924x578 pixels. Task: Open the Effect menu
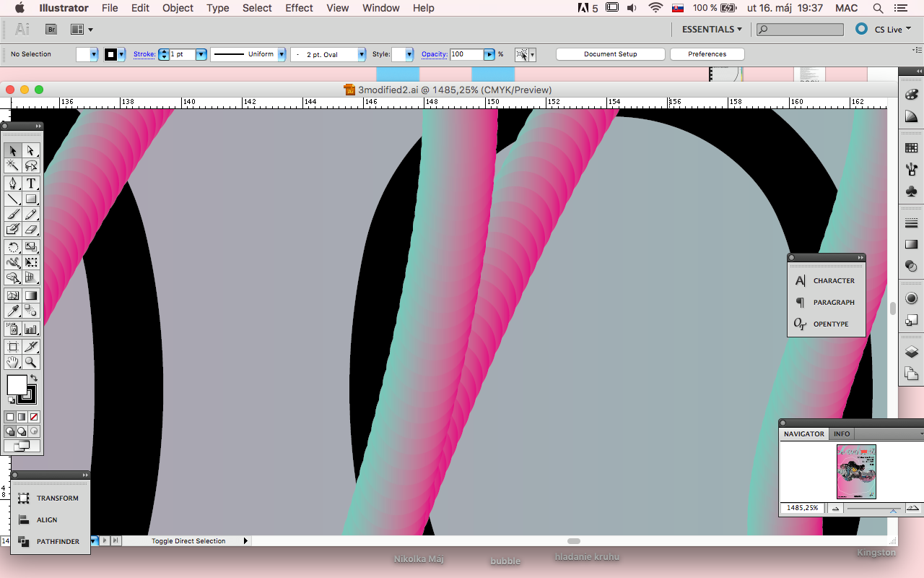click(x=299, y=8)
